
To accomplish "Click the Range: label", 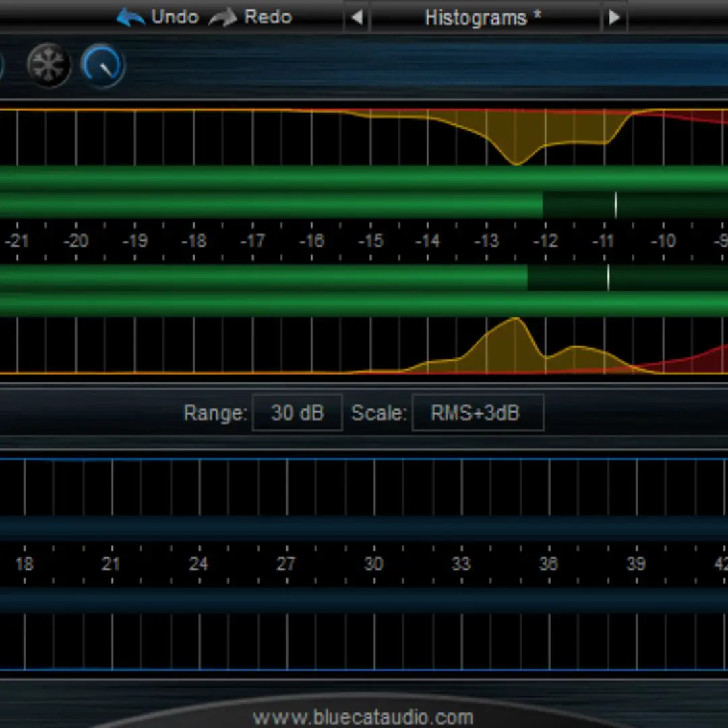I will pyautogui.click(x=215, y=413).
